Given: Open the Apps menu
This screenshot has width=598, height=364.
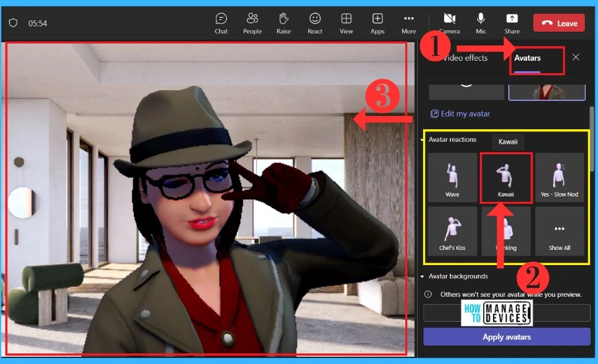Looking at the screenshot, I should tap(378, 22).
